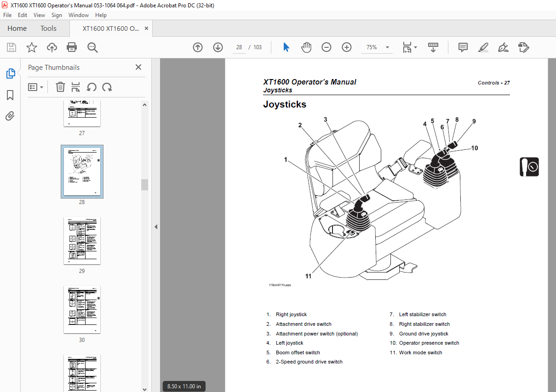The width and height of the screenshot is (556, 392).
Task: Click the 'Joysticks' page heading
Action: [x=285, y=104]
